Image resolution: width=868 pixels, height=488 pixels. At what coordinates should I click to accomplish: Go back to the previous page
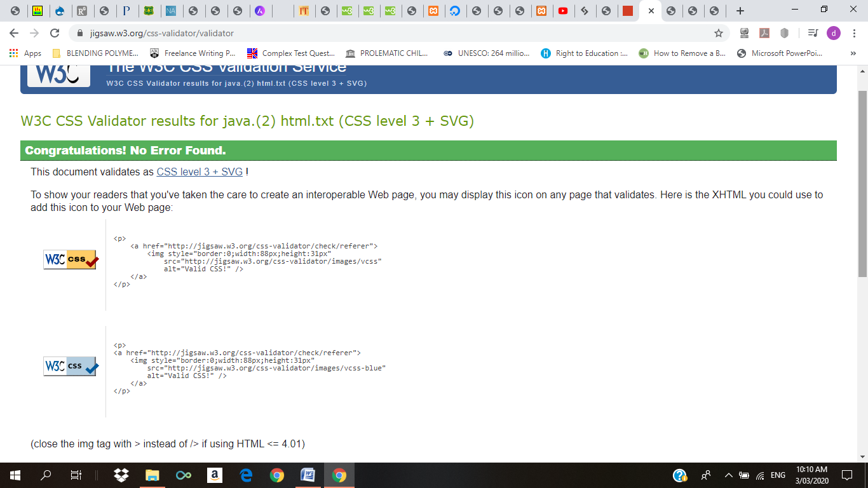click(x=14, y=33)
